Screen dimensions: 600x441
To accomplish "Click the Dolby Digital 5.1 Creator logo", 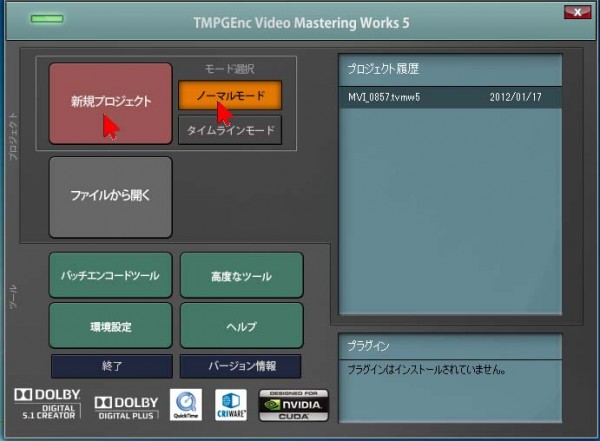I will pyautogui.click(x=47, y=404).
